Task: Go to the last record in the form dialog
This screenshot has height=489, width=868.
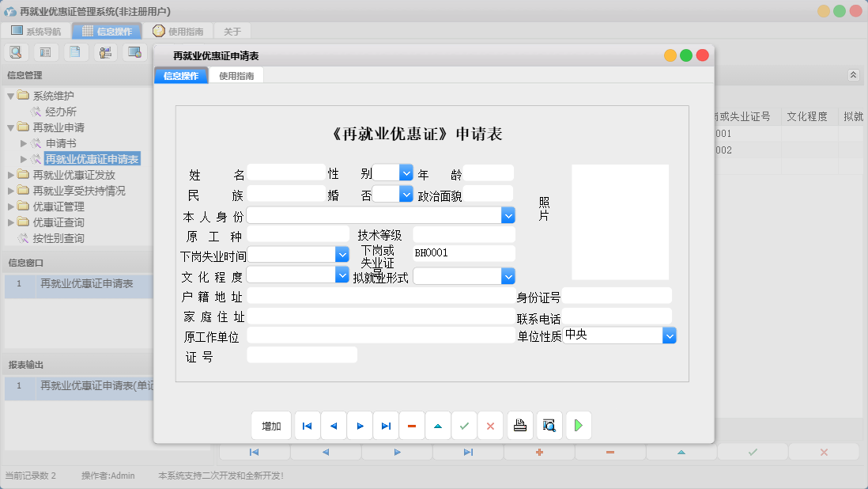Action: click(x=386, y=425)
